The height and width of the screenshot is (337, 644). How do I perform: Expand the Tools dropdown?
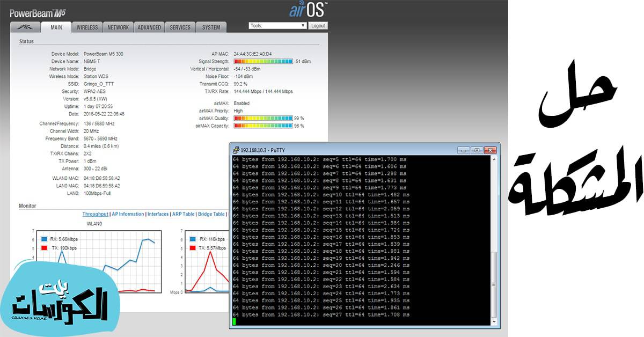click(277, 26)
